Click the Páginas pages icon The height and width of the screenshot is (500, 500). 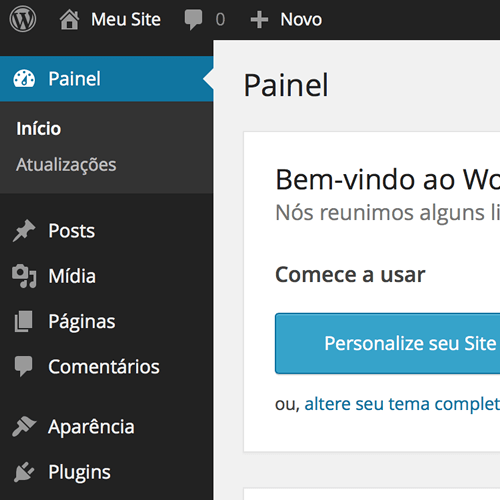(24, 321)
